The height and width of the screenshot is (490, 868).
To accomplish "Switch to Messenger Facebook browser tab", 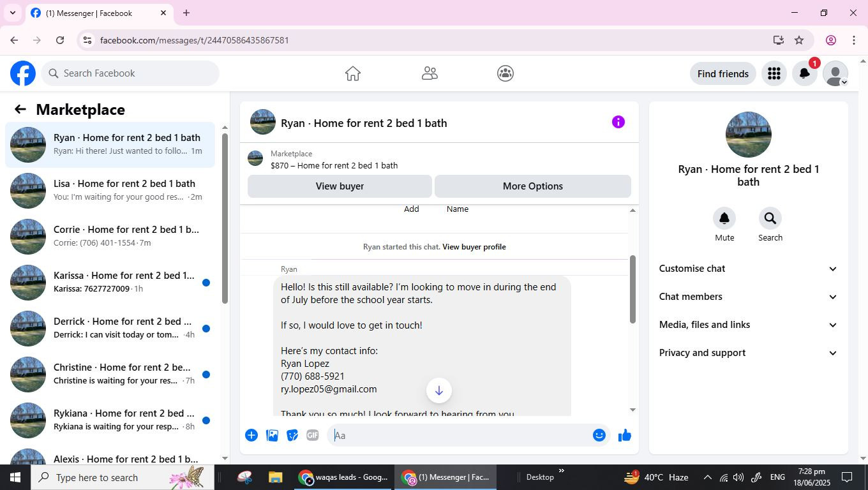I will pyautogui.click(x=99, y=13).
